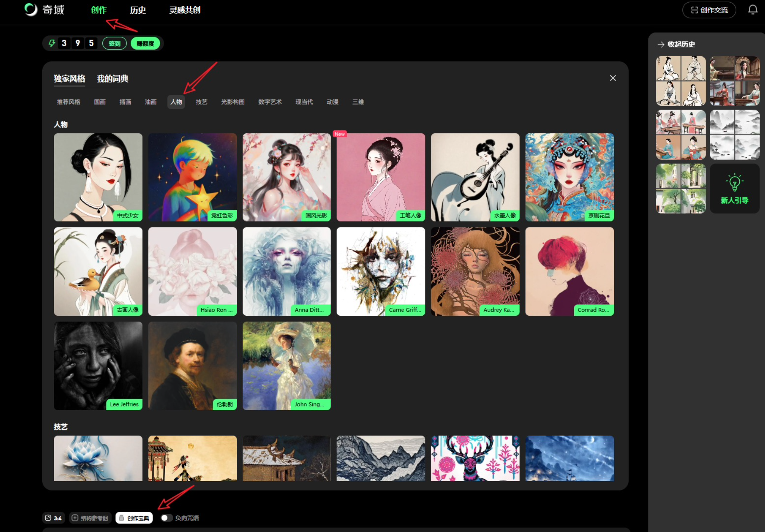Choose the 古画人像 style thumbnail
Image resolution: width=765 pixels, height=532 pixels.
click(98, 272)
